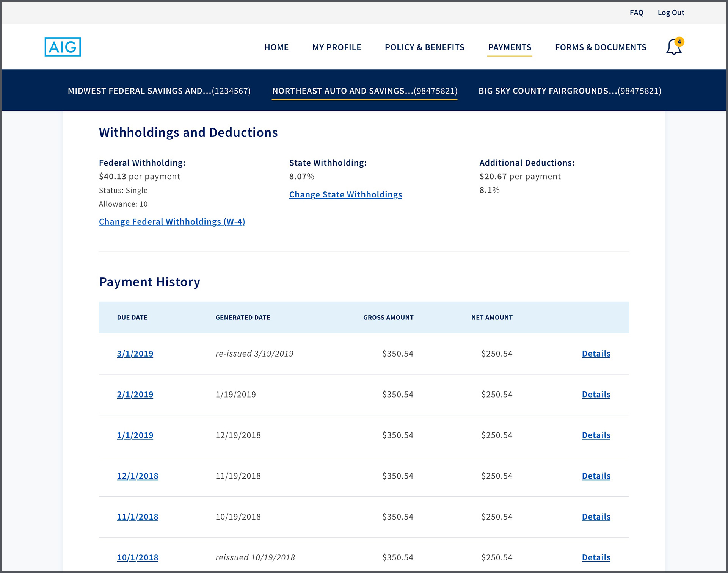Open MY PROFILE in the navigation
Image resolution: width=728 pixels, height=573 pixels.
[337, 47]
